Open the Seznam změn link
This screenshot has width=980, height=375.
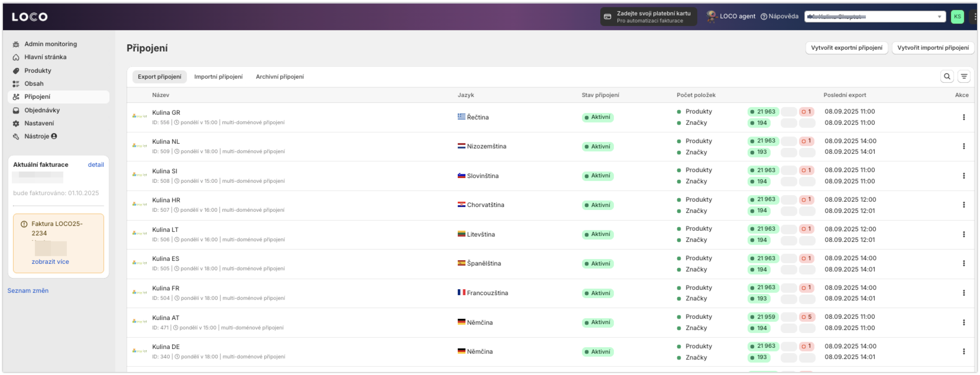28,291
